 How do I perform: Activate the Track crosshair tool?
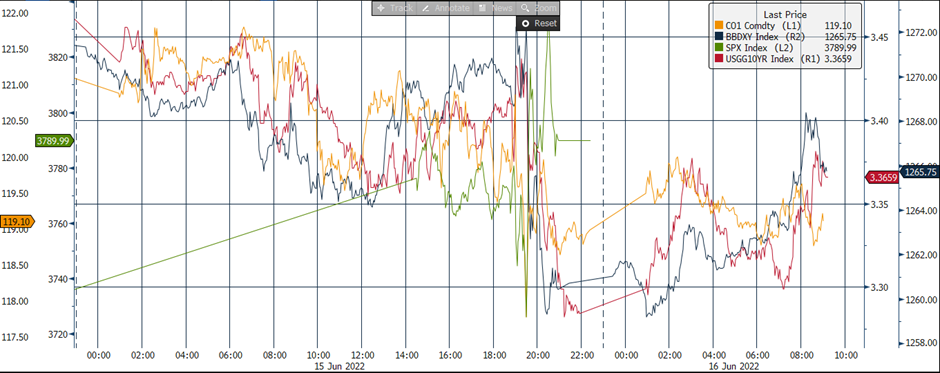click(x=394, y=8)
